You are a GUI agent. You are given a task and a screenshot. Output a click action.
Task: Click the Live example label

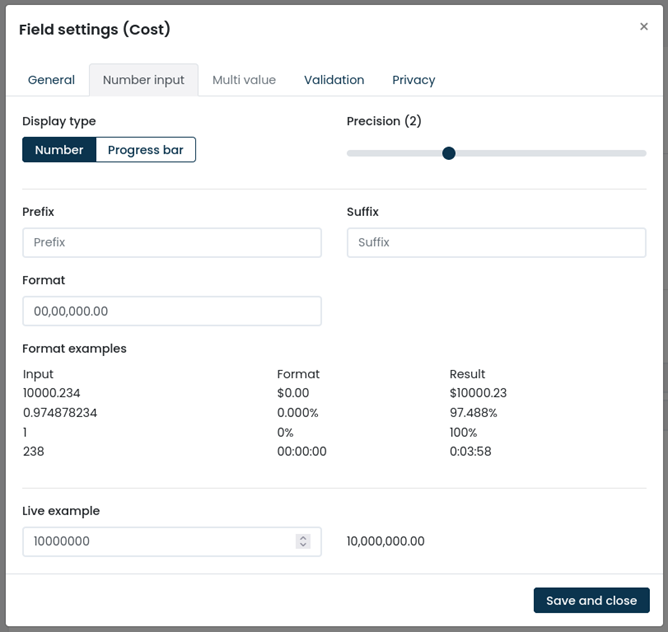61,511
